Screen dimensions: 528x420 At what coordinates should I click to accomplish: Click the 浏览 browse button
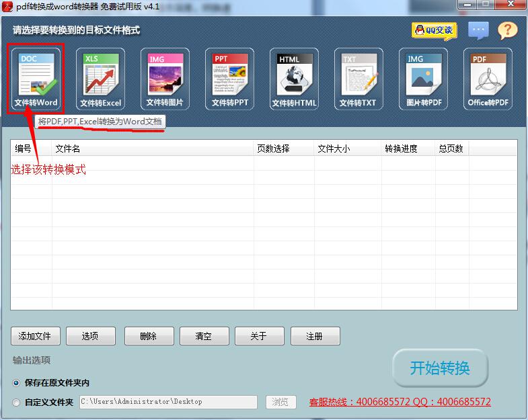[281, 402]
